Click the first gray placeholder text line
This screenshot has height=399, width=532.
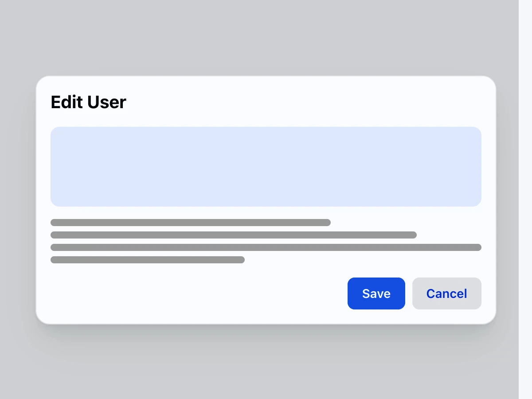click(191, 223)
